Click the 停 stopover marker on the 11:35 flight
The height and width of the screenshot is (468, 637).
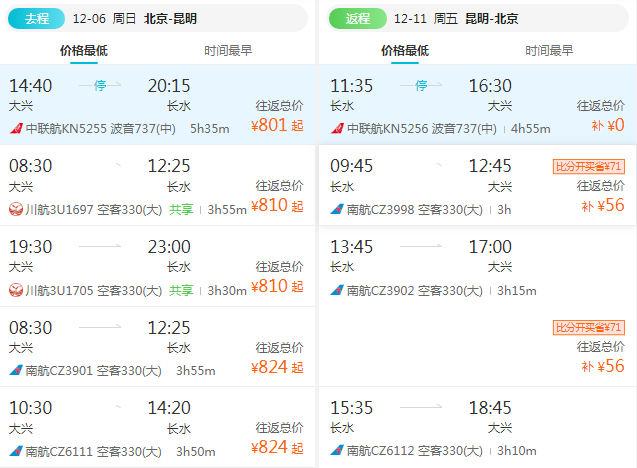click(x=421, y=85)
